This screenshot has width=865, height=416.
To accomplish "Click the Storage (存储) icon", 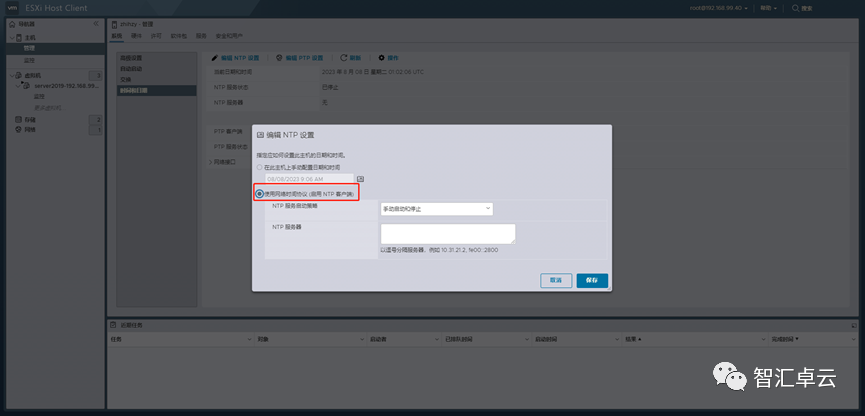I will pyautogui.click(x=18, y=119).
